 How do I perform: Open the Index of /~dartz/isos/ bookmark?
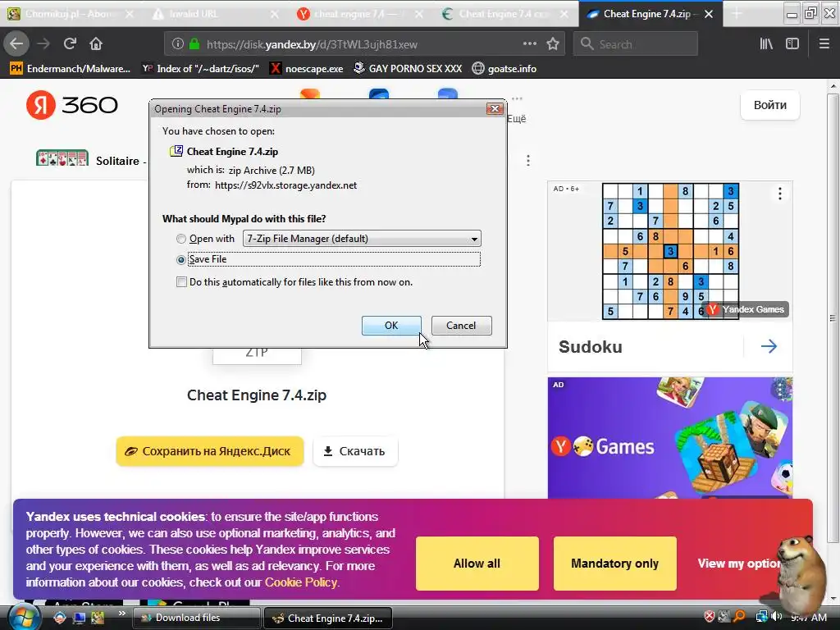coord(200,69)
